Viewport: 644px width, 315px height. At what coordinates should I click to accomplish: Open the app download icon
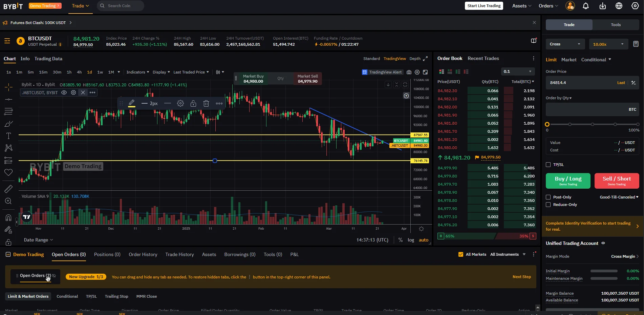pyautogui.click(x=603, y=6)
